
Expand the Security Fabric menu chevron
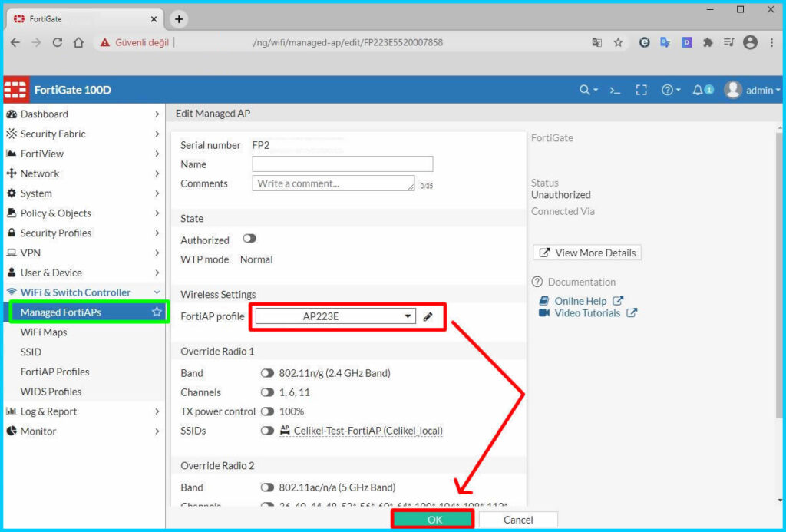pos(157,134)
